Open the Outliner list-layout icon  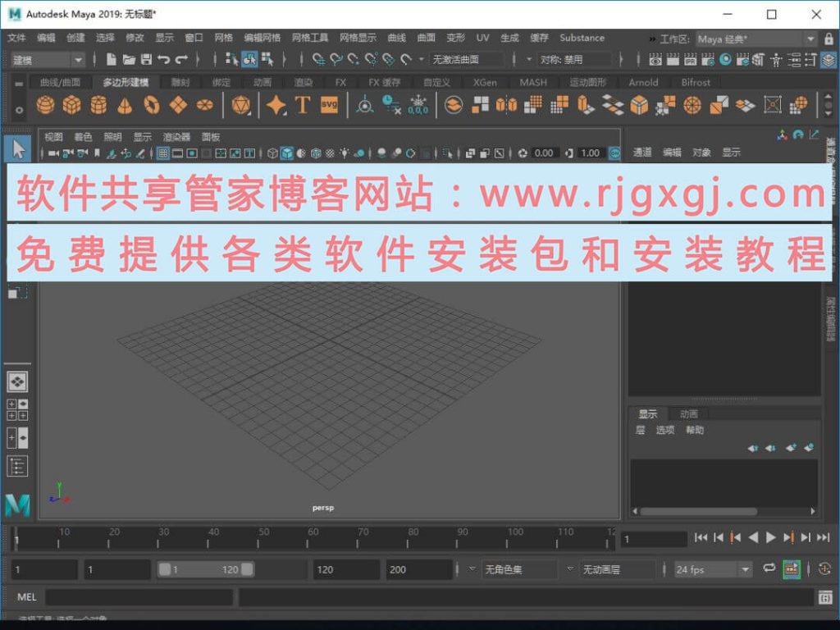click(x=17, y=466)
